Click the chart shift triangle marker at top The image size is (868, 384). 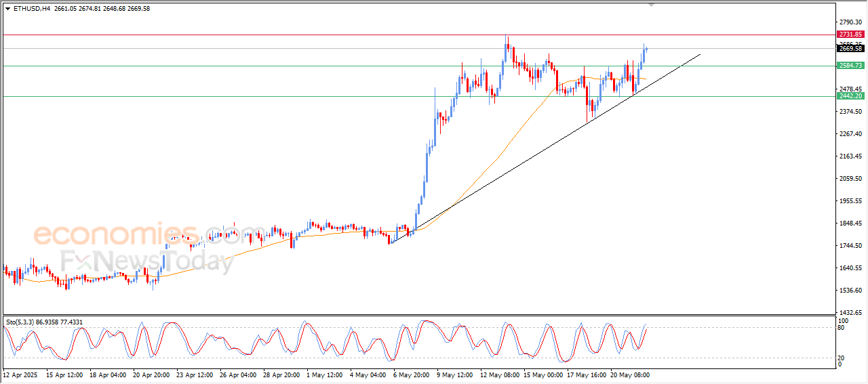[652, 5]
